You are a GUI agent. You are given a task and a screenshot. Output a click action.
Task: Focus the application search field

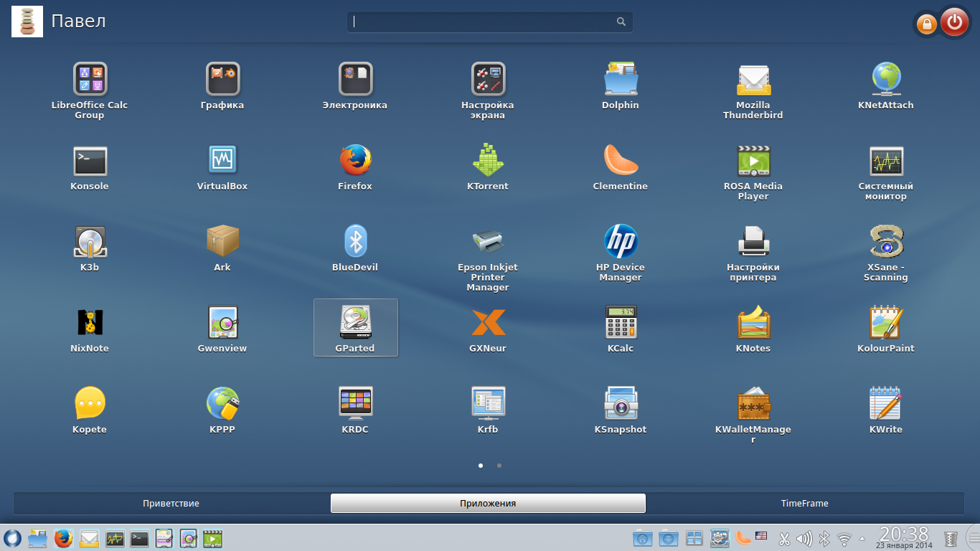point(490,22)
